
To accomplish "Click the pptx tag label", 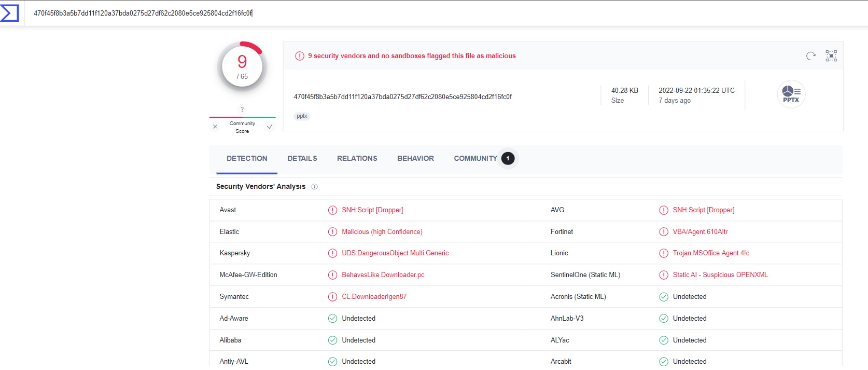I will (302, 116).
